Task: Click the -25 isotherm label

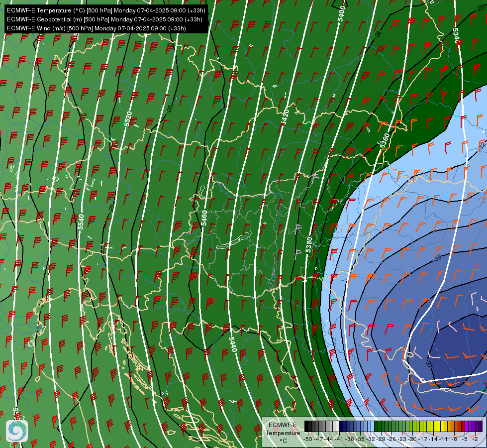Action: click(x=111, y=208)
